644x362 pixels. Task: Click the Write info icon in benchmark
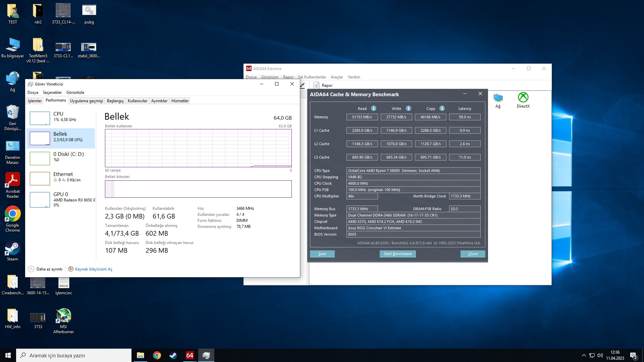[409, 108]
